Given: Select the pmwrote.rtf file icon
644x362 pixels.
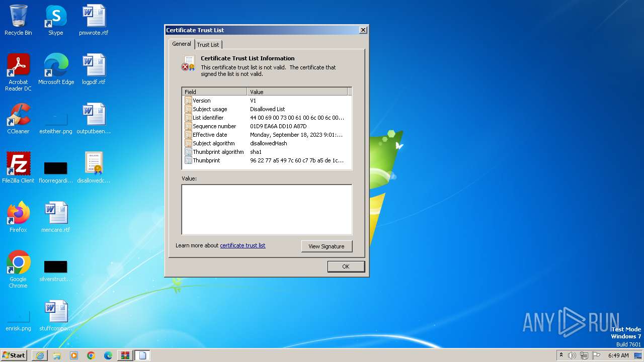Looking at the screenshot, I should tap(94, 20).
